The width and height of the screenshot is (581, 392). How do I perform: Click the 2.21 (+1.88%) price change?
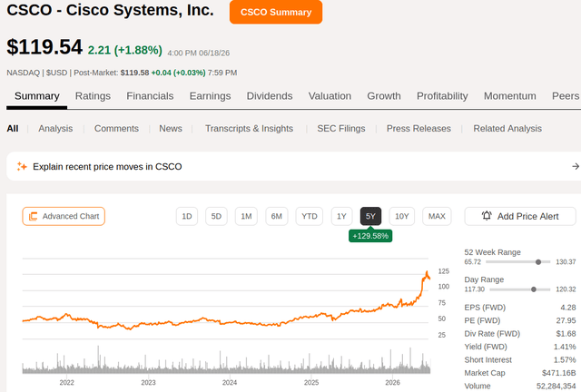click(125, 50)
